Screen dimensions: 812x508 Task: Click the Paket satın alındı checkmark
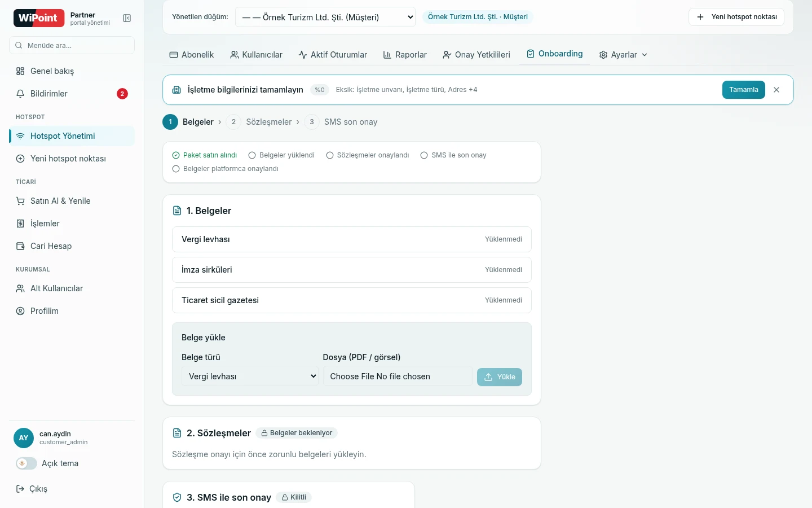pyautogui.click(x=176, y=155)
